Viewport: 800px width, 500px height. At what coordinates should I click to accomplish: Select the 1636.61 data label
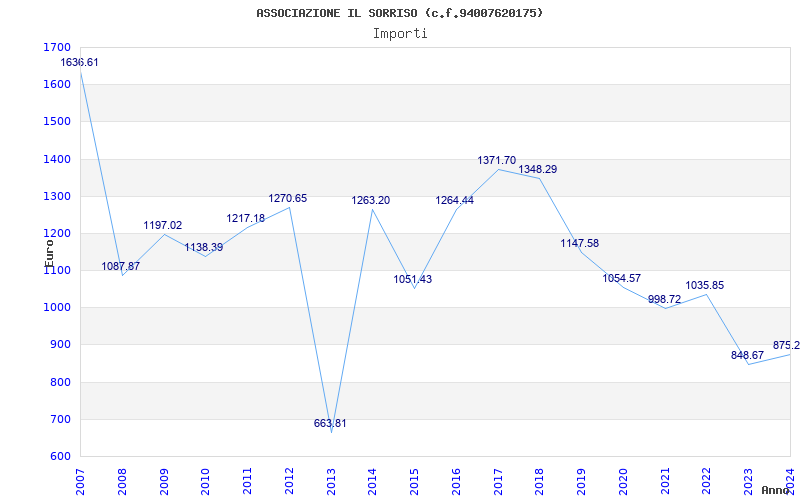(x=80, y=62)
